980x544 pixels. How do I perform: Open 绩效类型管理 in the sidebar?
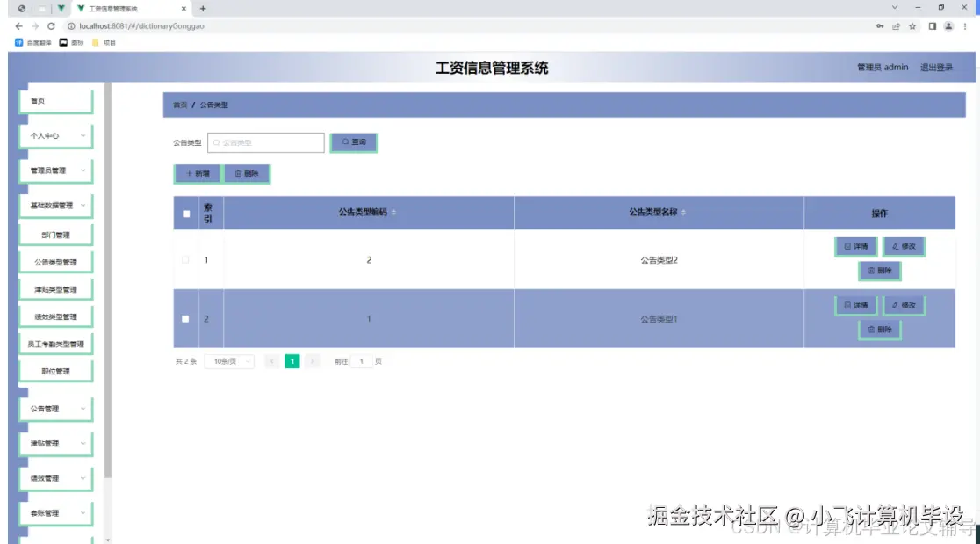(56, 317)
